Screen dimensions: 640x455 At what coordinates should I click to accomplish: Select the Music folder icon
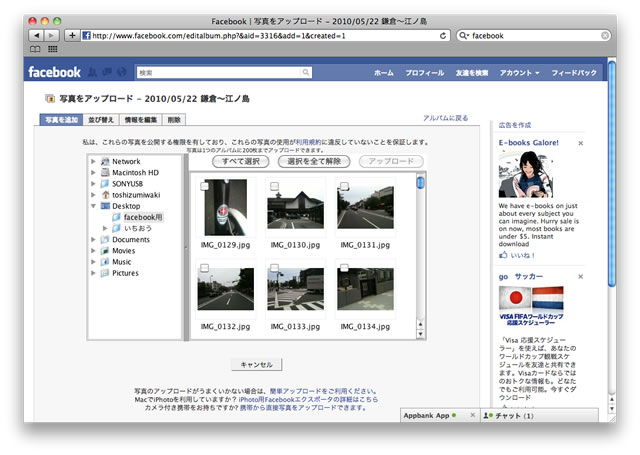(105, 262)
